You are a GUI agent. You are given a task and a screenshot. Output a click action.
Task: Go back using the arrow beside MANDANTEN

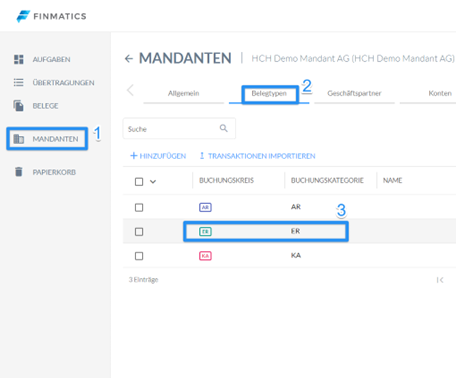(129, 59)
